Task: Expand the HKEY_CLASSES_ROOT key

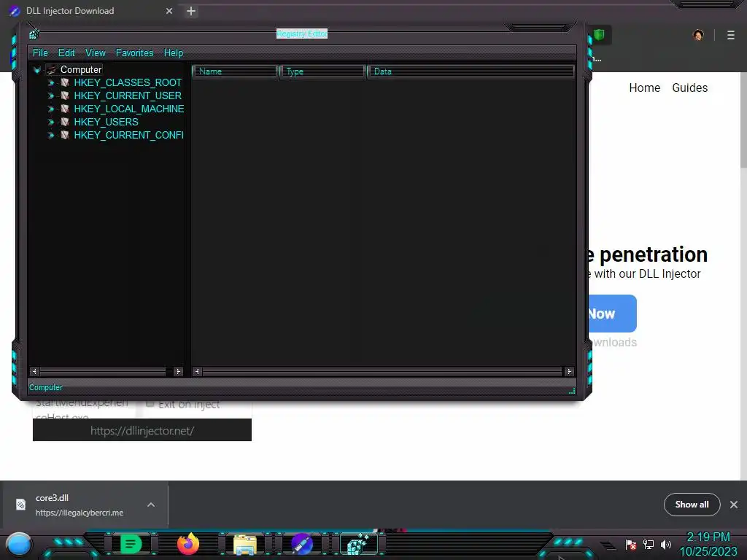Action: 51,83
